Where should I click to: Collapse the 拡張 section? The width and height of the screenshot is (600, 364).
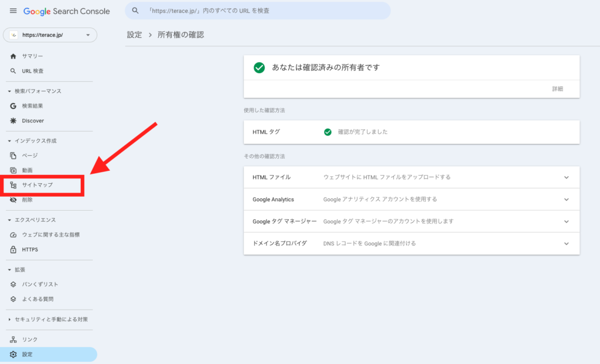[9, 270]
